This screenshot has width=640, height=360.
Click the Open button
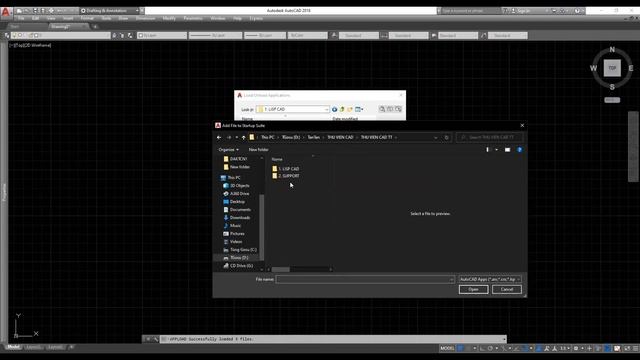(473, 289)
